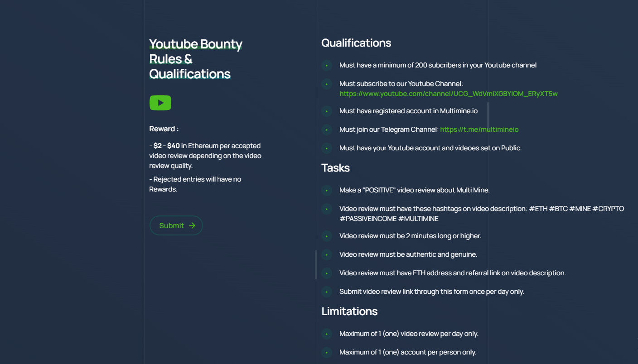Click the Submit button

(x=176, y=225)
